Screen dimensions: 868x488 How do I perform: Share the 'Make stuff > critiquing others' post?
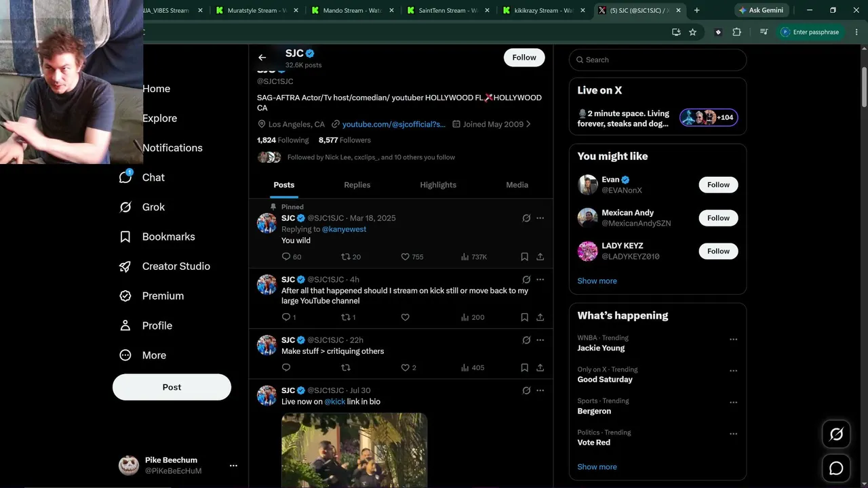pos(540,368)
